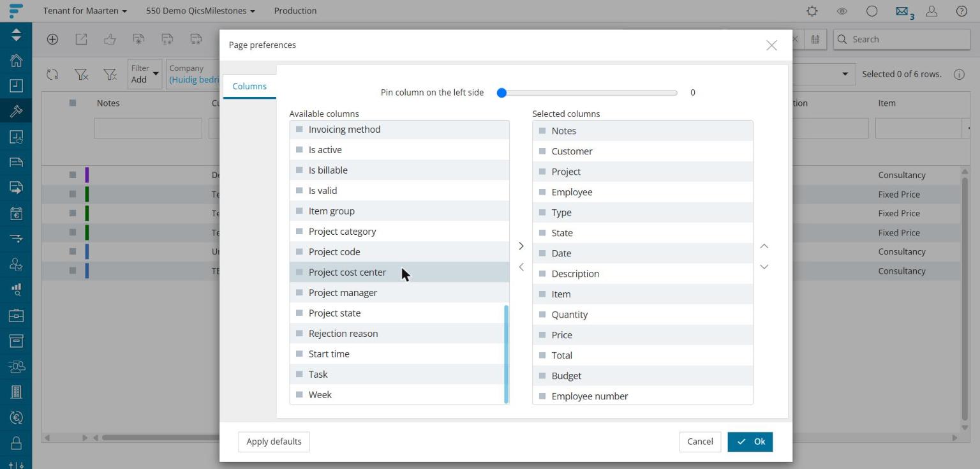
Task: Click the available columns list scrollbar
Action: point(507,354)
